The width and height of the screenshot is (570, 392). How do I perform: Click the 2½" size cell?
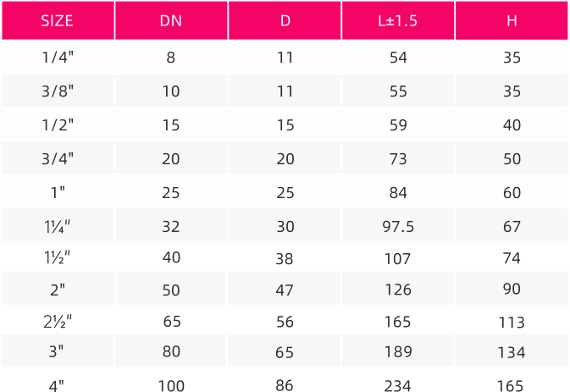tap(58, 322)
